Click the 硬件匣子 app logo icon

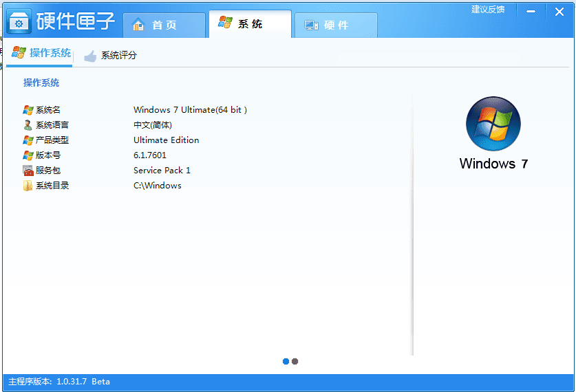click(x=19, y=23)
